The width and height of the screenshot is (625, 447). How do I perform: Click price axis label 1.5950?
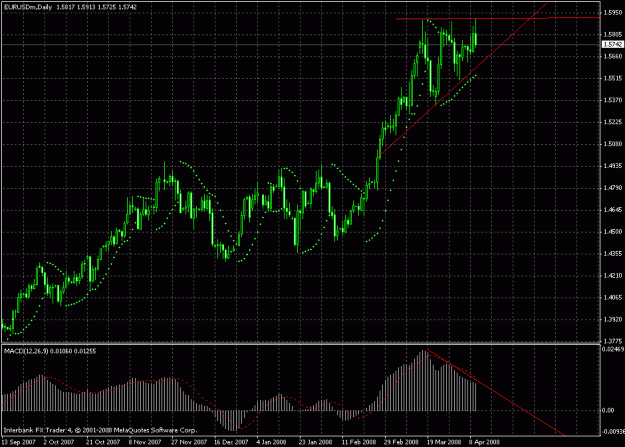tap(613, 13)
